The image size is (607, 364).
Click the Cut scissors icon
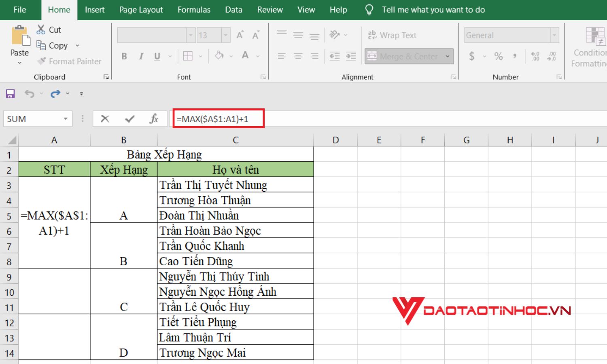coord(41,30)
